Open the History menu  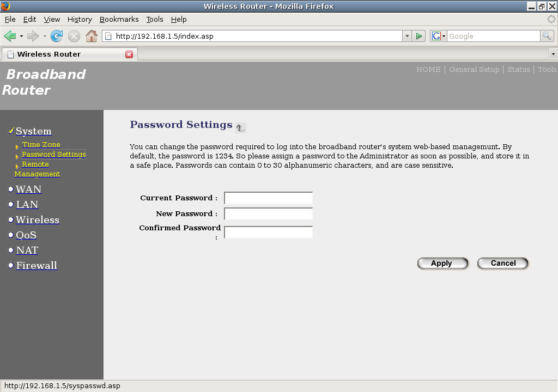[80, 19]
